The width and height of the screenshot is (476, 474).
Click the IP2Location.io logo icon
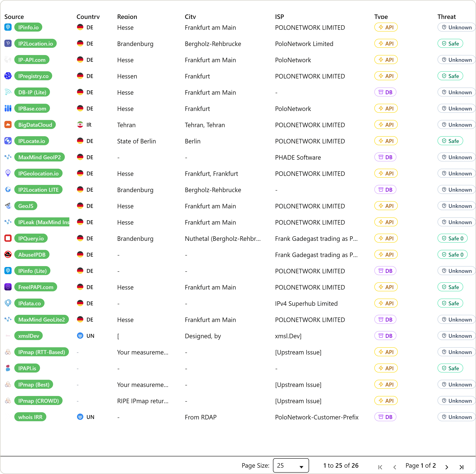click(8, 43)
